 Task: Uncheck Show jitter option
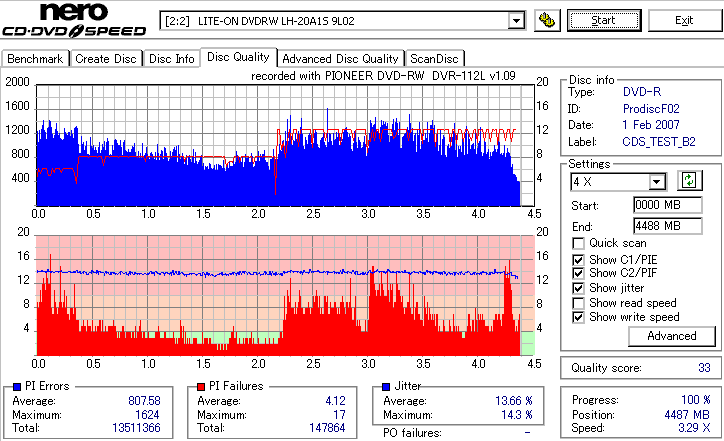click(578, 288)
